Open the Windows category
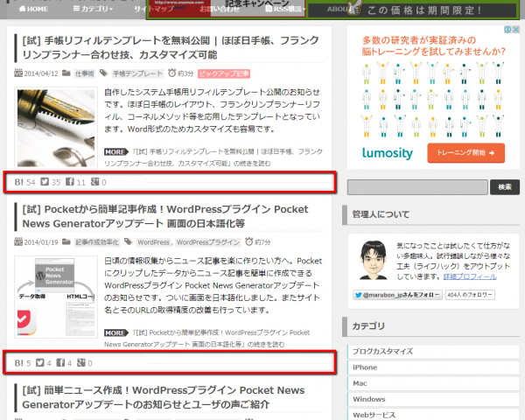525x420 pixels. pyautogui.click(x=433, y=399)
